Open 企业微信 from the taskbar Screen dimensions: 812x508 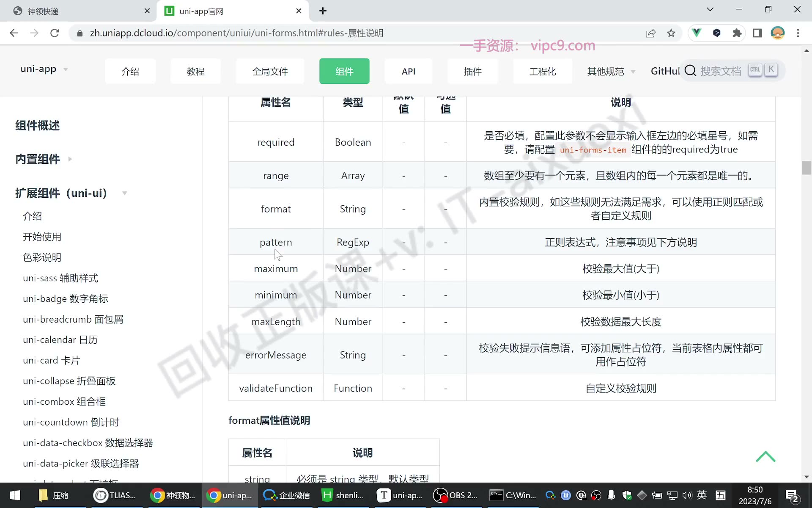[287, 495]
